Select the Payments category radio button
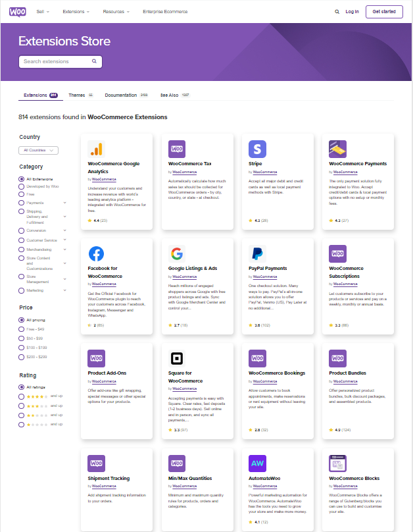 click(x=21, y=203)
